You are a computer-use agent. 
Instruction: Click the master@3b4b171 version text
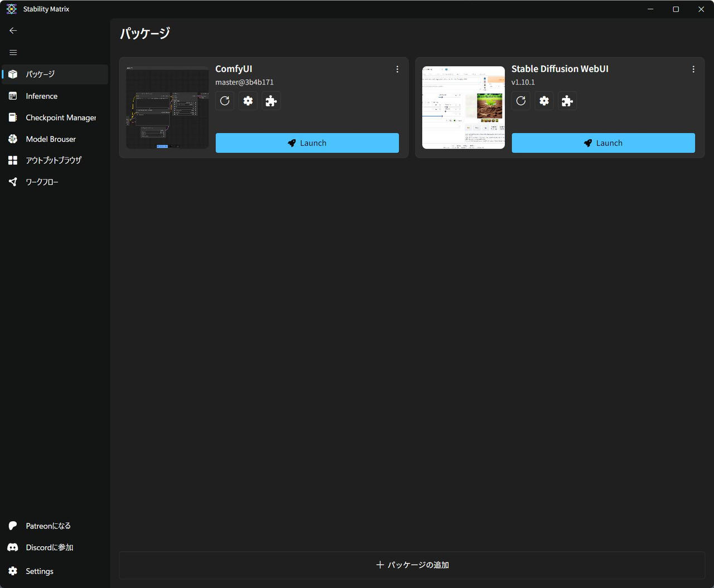pos(244,82)
